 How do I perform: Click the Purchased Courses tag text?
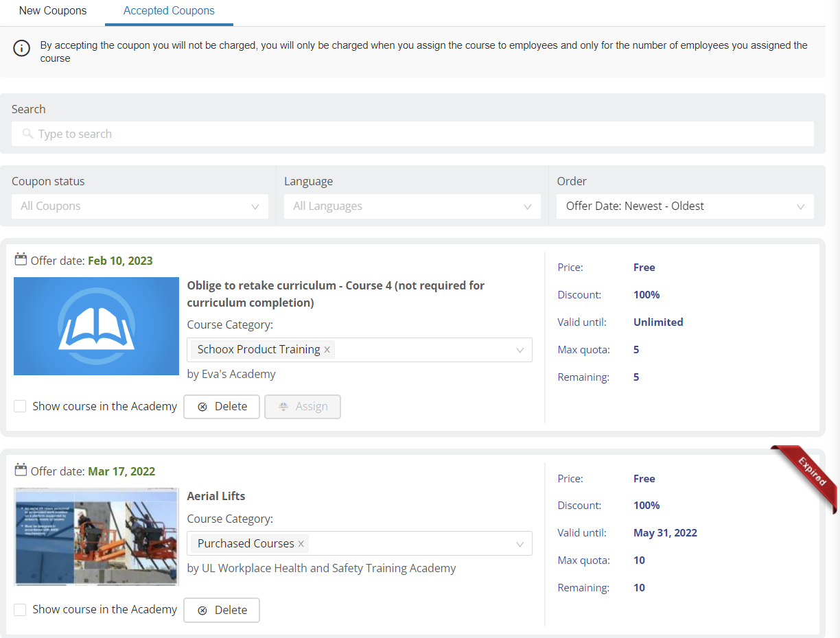coord(246,543)
